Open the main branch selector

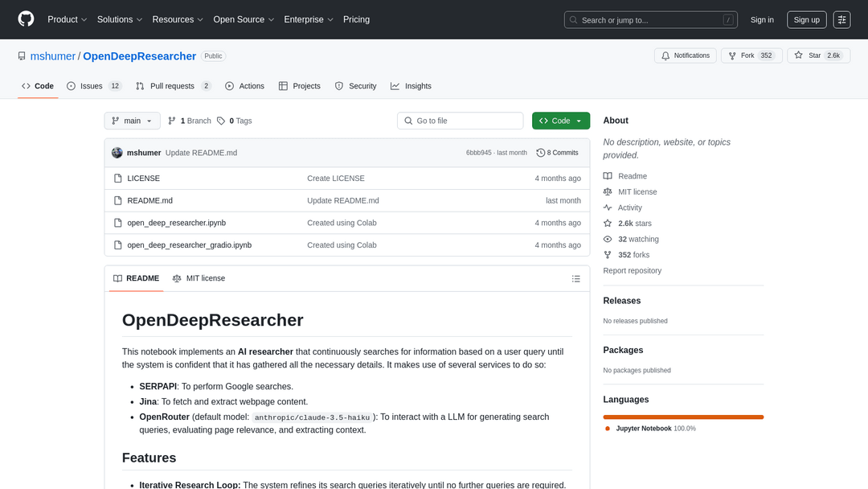(x=133, y=121)
